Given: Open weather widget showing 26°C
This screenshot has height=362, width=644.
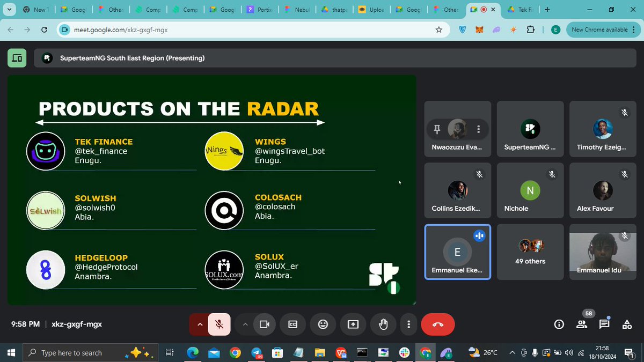Looking at the screenshot, I should pos(482,353).
